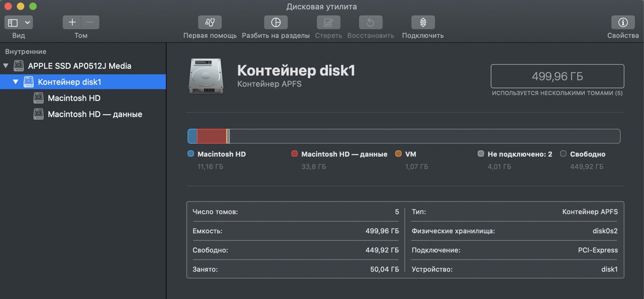
Task: Click the remove volume minus button
Action: (90, 23)
